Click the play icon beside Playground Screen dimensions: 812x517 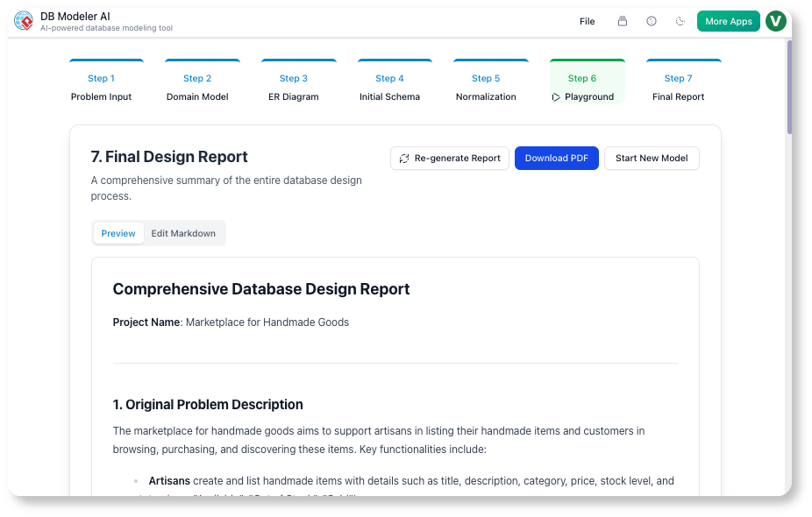556,97
